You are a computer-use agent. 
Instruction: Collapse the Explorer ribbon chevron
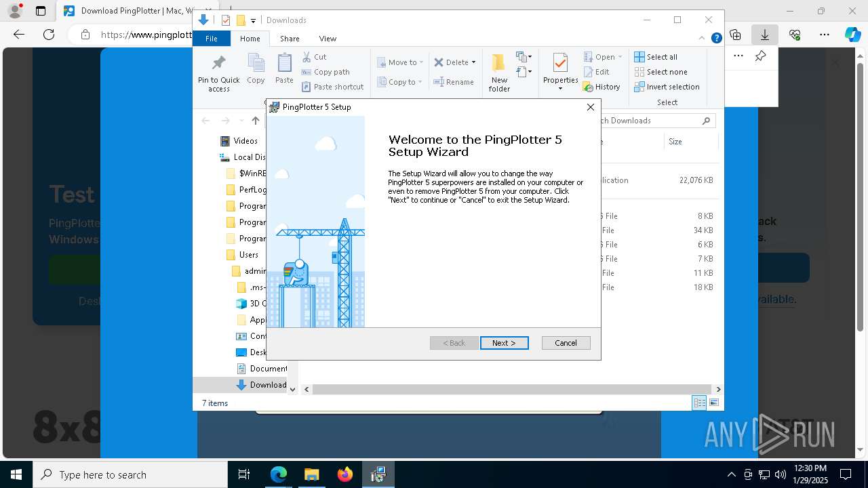[702, 39]
